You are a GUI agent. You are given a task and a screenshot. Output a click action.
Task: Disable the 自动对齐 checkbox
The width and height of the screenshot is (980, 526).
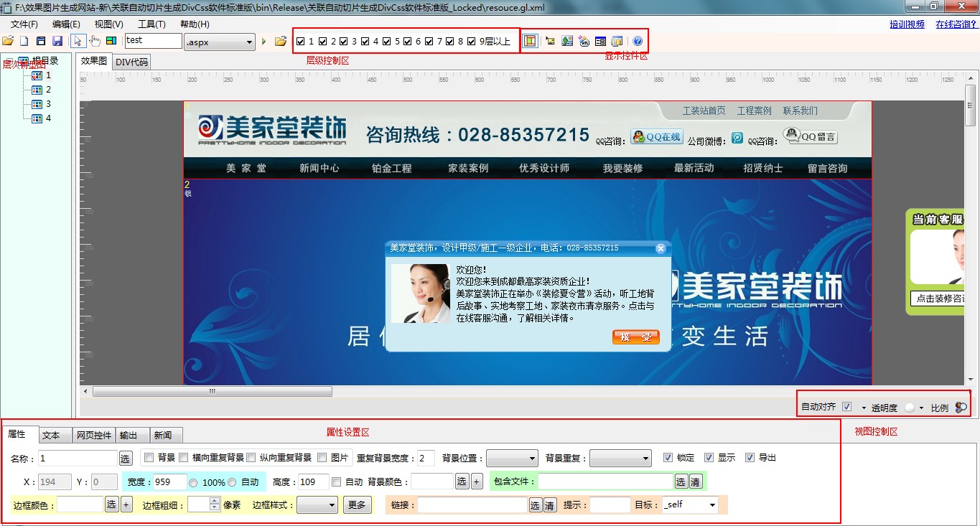846,407
